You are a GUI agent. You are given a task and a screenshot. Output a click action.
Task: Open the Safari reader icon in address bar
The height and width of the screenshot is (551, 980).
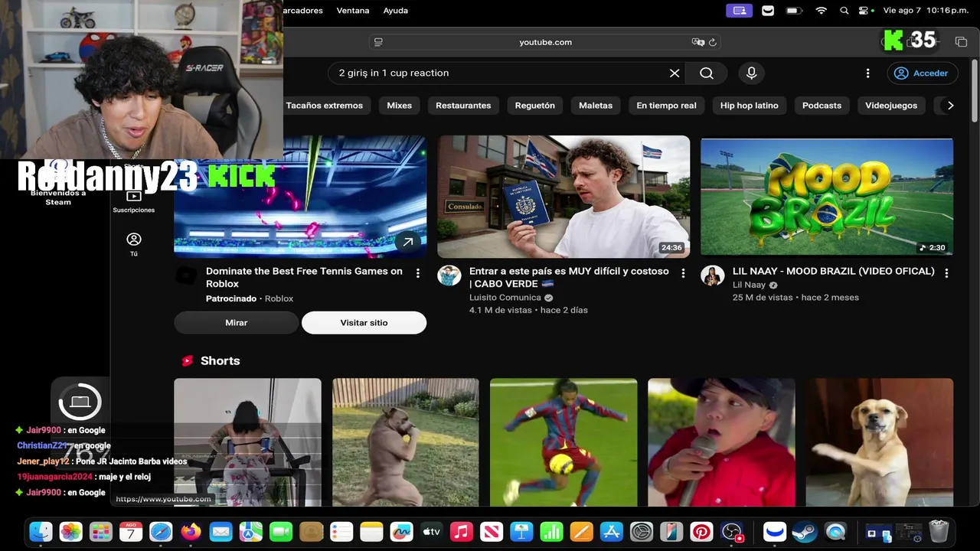click(x=378, y=42)
